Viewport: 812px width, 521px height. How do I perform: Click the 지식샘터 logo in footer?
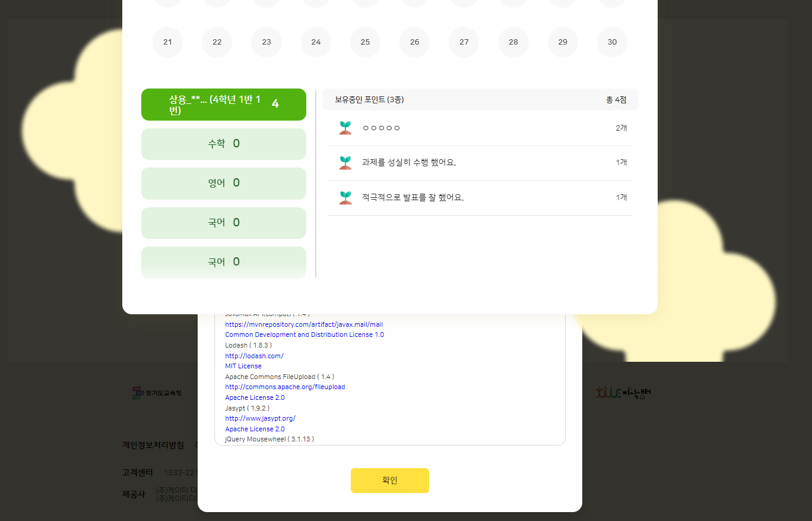(x=624, y=393)
